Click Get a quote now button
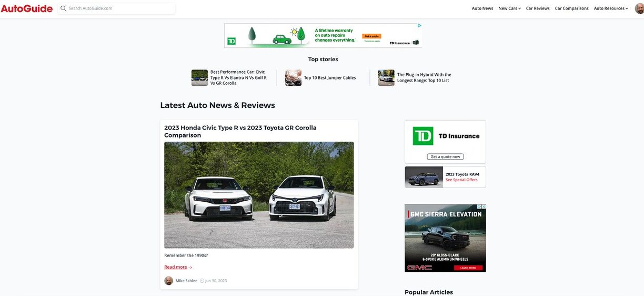Screen dimensions: 644x296 [x=445, y=157]
